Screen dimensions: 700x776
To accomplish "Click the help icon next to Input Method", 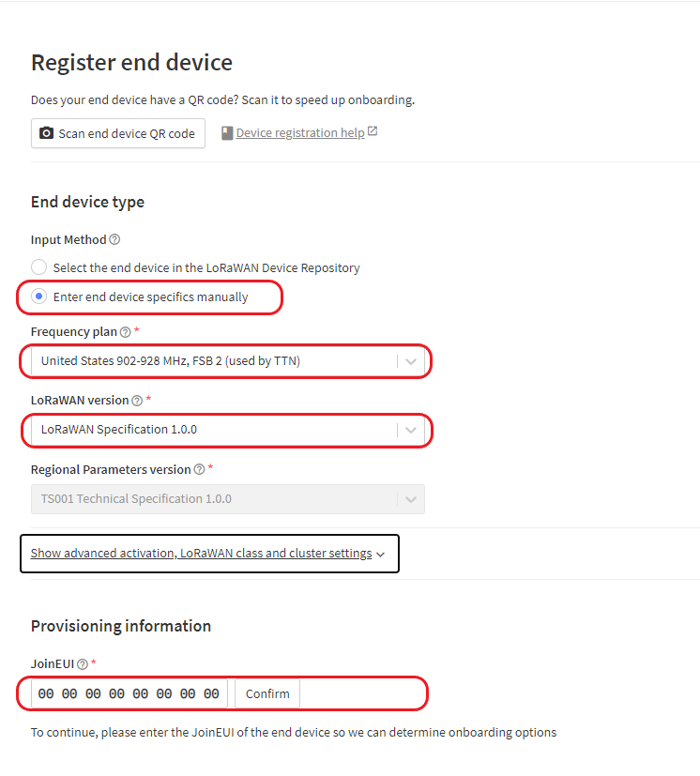I will coord(114,239).
